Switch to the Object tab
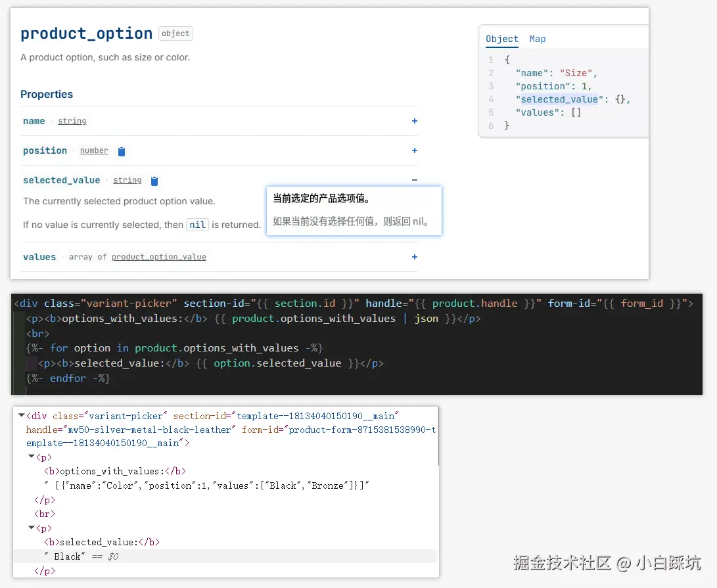Screen dimensions: 717x588 tap(501, 39)
